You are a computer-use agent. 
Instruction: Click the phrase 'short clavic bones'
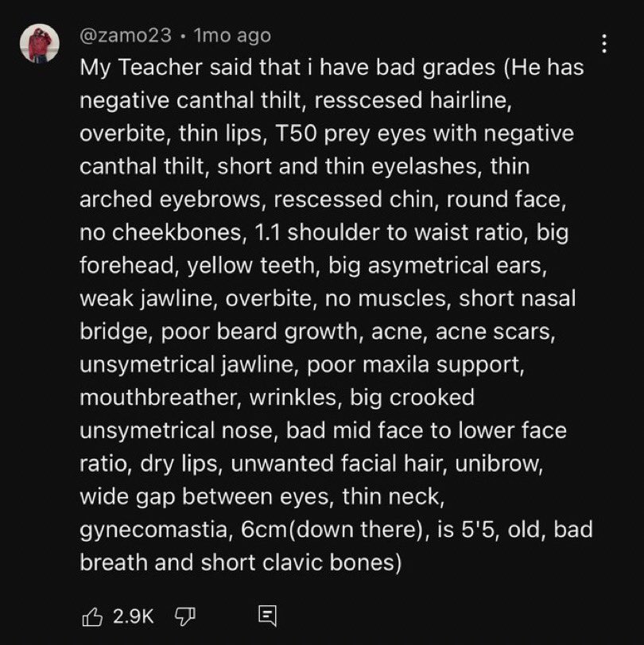tap(301, 562)
